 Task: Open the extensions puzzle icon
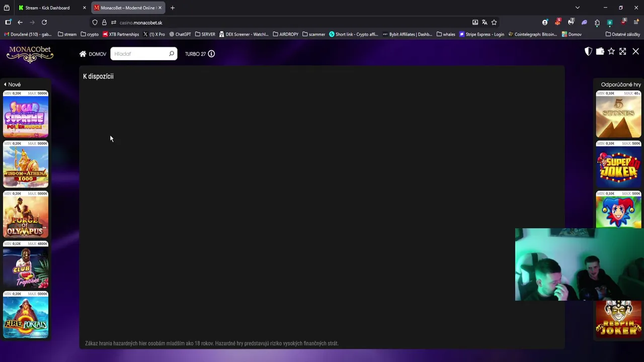[x=597, y=22]
